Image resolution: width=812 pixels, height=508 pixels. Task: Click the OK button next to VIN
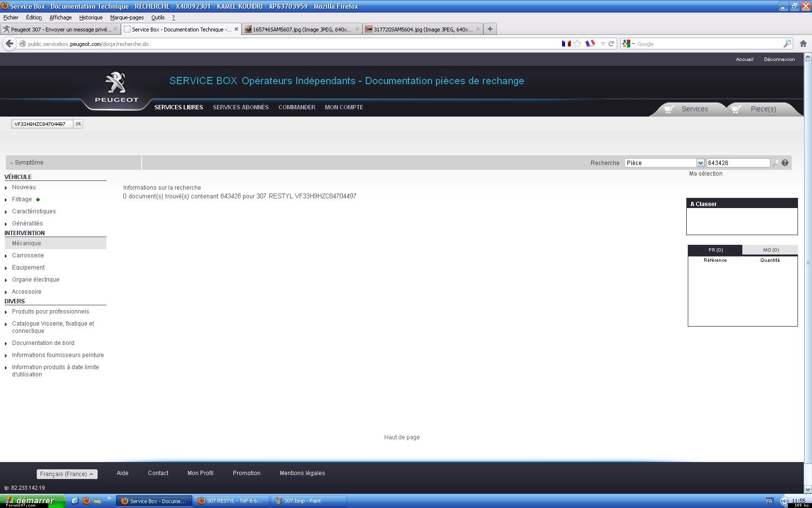[x=78, y=124]
